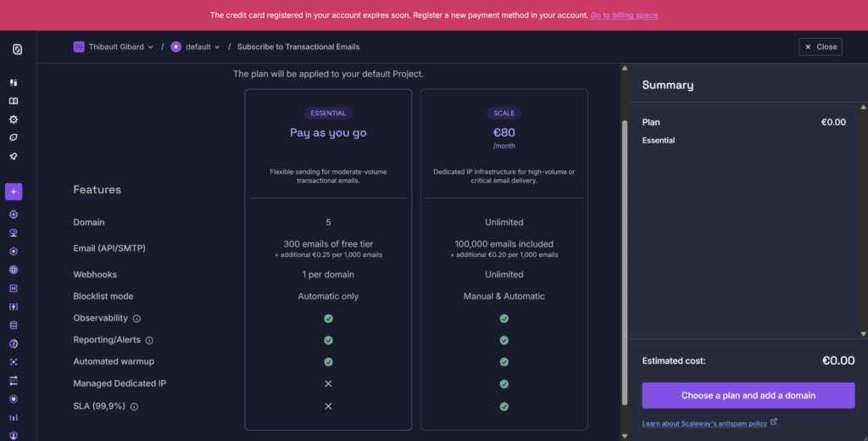The height and width of the screenshot is (441, 868).
Task: Click the Managed Dedicated IP feature label
Action: point(120,383)
